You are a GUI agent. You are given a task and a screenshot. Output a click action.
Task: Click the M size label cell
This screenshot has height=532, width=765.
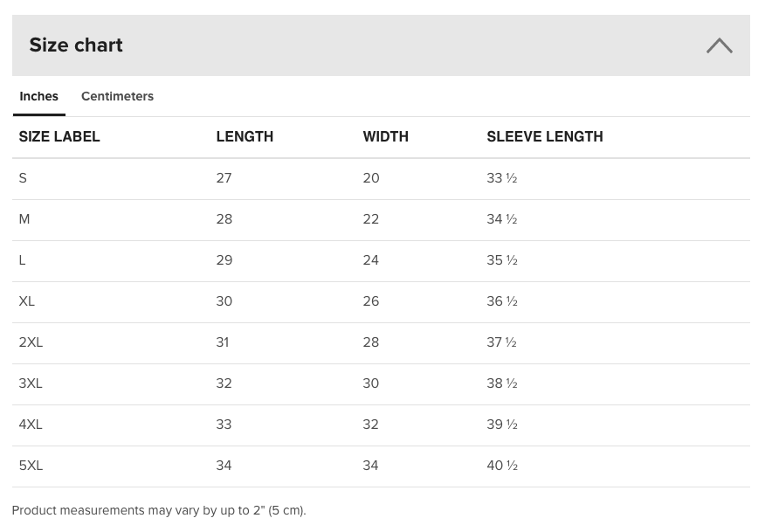pyautogui.click(x=24, y=219)
